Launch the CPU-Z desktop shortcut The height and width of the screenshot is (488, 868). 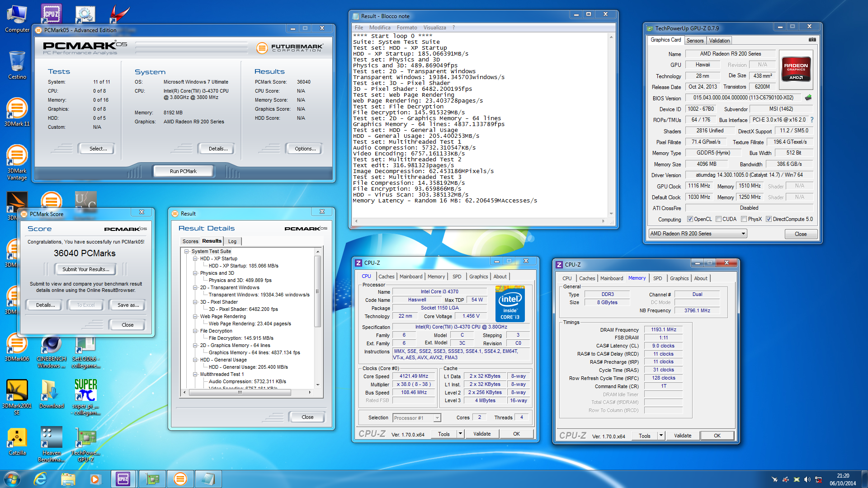[x=51, y=14]
